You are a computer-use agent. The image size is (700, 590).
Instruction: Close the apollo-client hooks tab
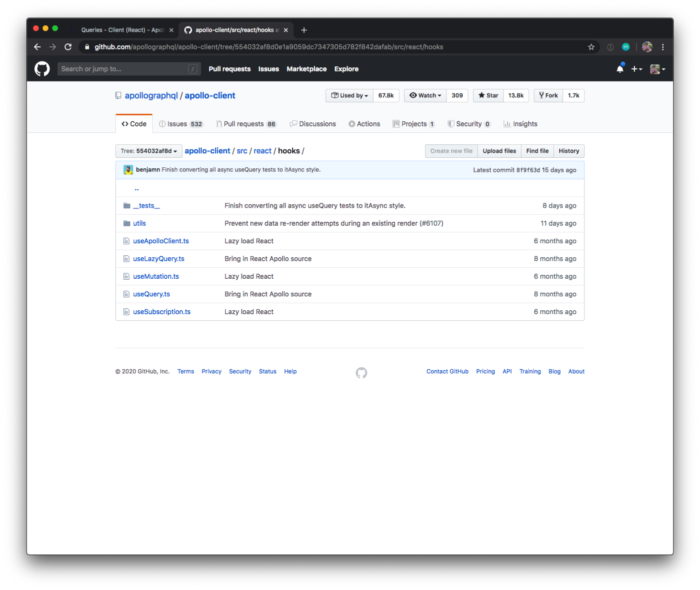(x=286, y=30)
